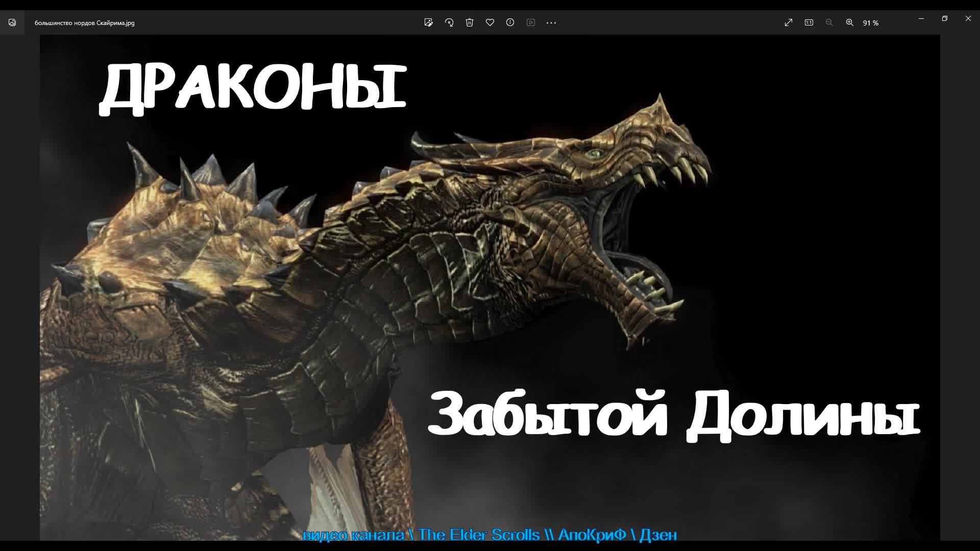Click the 91 % zoom level value
The height and width of the screenshot is (551, 980).
(871, 23)
